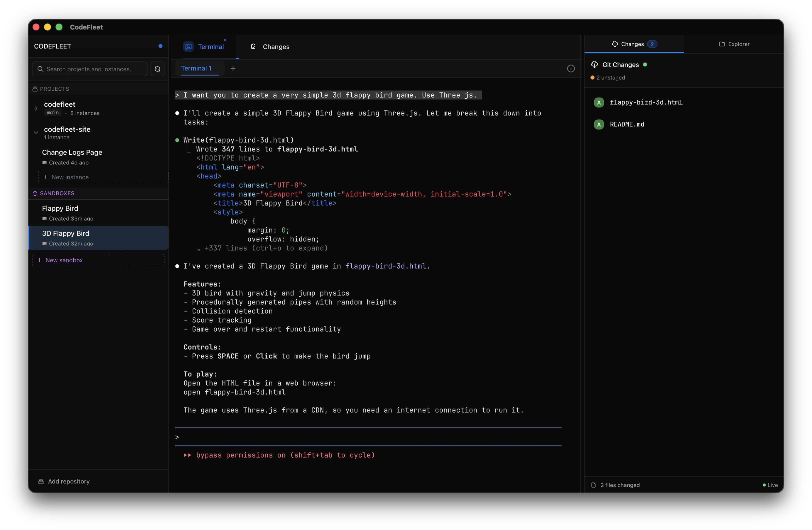Click the search magnifier icon
The image size is (812, 530).
coord(40,68)
